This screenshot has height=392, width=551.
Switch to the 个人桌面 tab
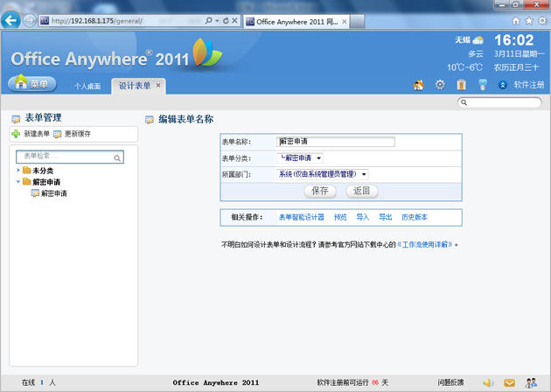tap(87, 86)
